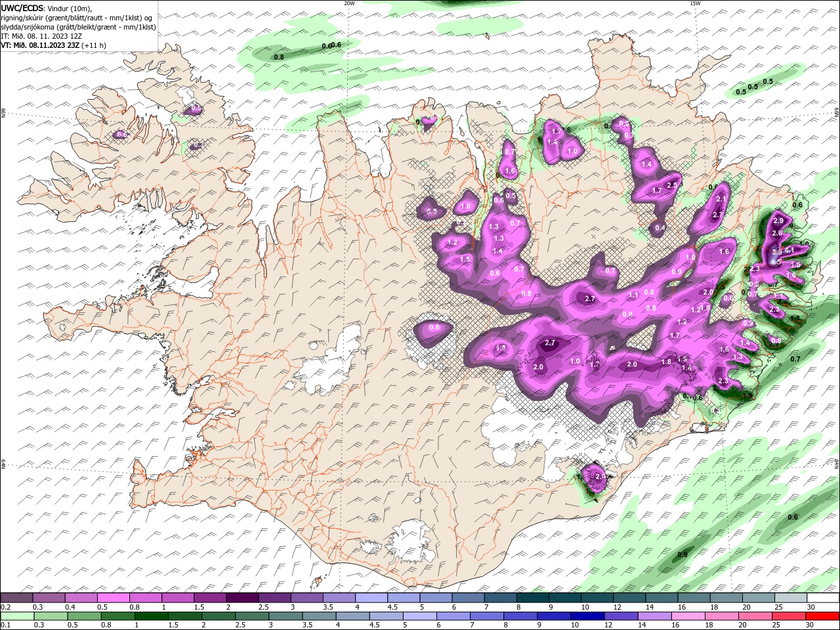Image resolution: width=840 pixels, height=630 pixels.
Task: Click the 1.5 value in the central highlands blob
Action: click(x=501, y=348)
